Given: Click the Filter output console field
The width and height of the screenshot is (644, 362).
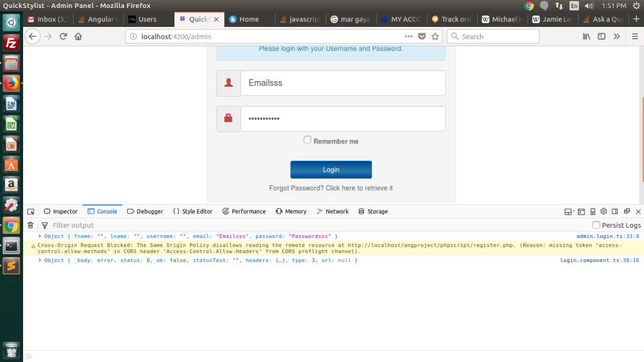Looking at the screenshot, I should (314, 225).
